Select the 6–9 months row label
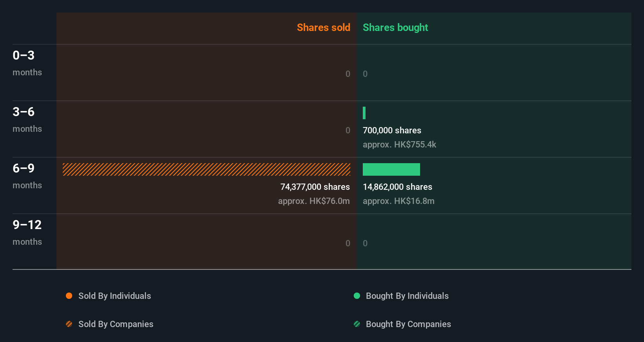Screen dimensions: 644x342 point(27,176)
